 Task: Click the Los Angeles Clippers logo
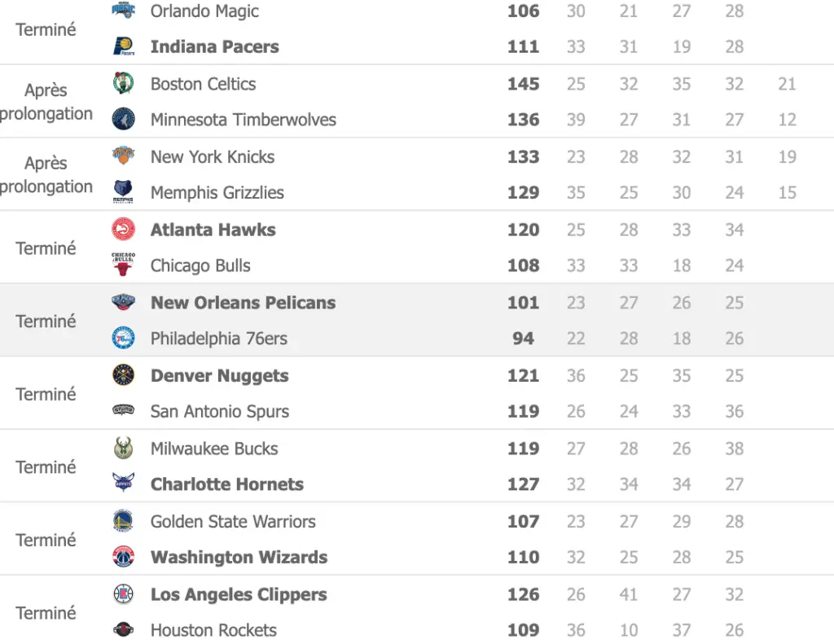tap(123, 594)
